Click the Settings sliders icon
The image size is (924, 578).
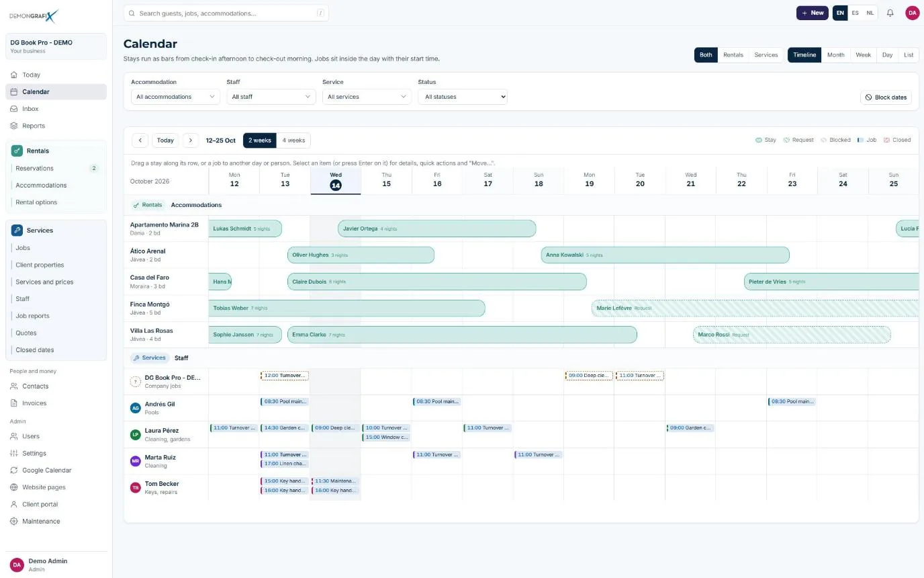click(x=14, y=454)
